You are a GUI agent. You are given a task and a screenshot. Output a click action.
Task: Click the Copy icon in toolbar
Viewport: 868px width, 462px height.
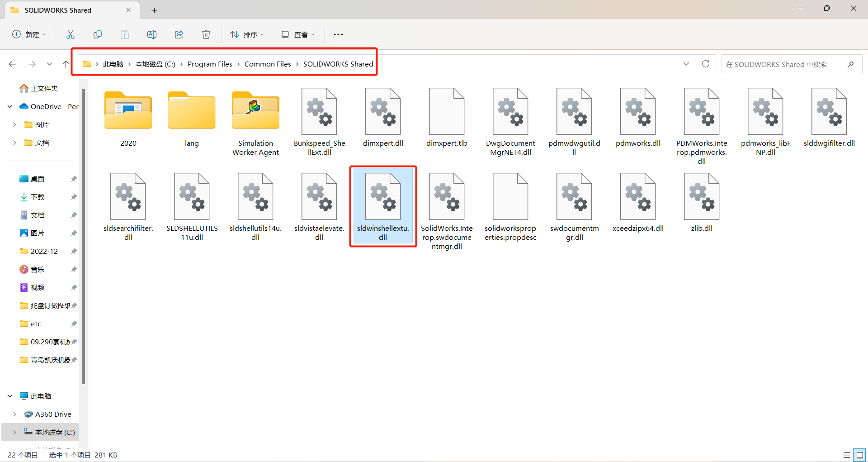98,34
